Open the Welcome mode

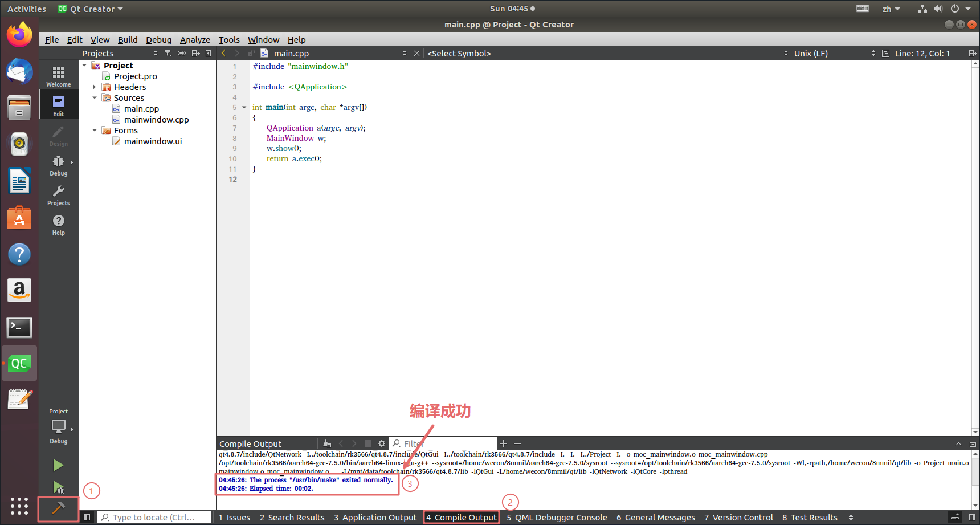pyautogui.click(x=59, y=76)
